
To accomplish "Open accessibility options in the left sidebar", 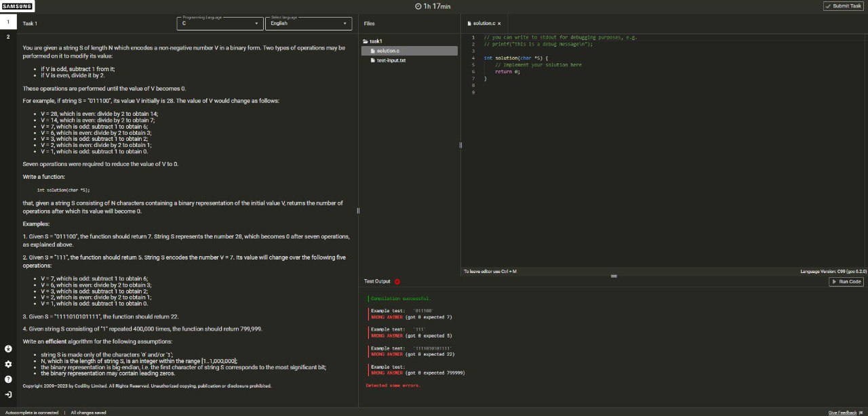I will [x=8, y=348].
